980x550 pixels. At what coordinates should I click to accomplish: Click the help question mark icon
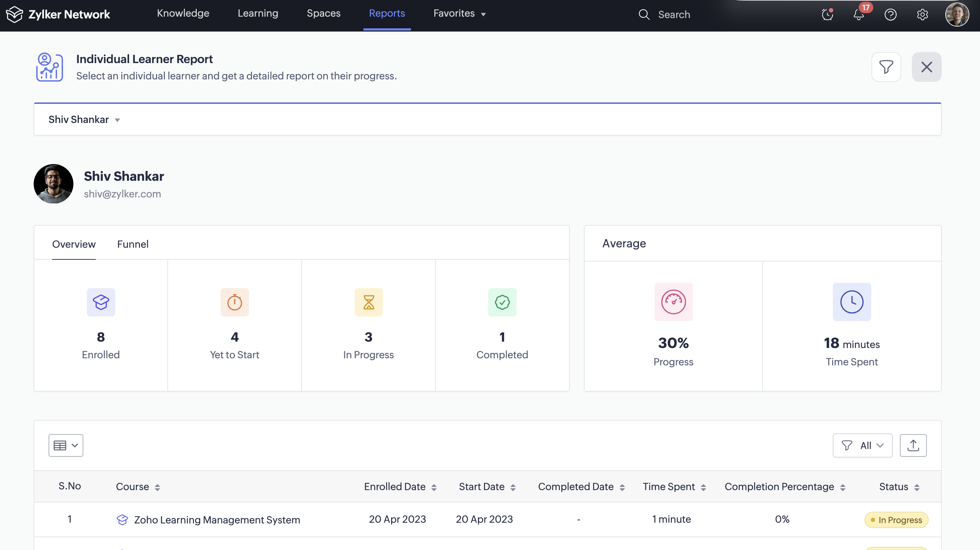[x=890, y=15]
